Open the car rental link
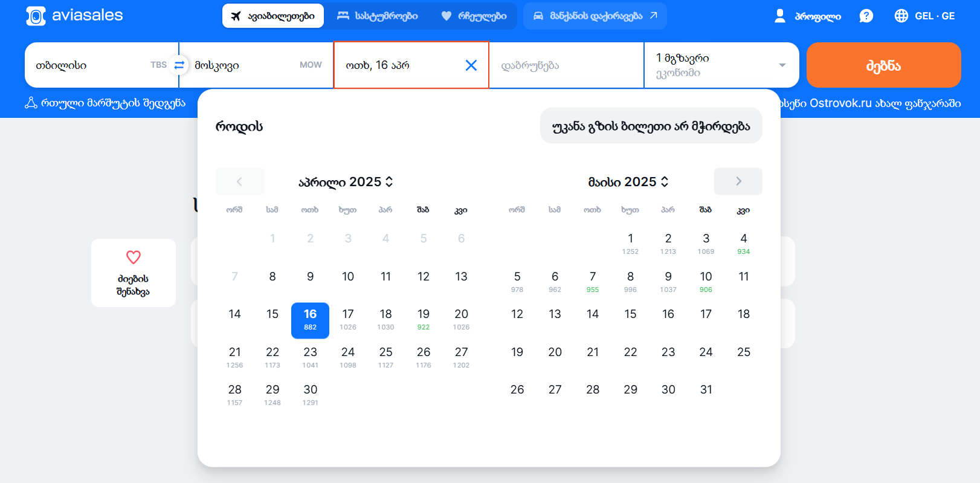Image resolution: width=980 pixels, height=483 pixels. [595, 16]
